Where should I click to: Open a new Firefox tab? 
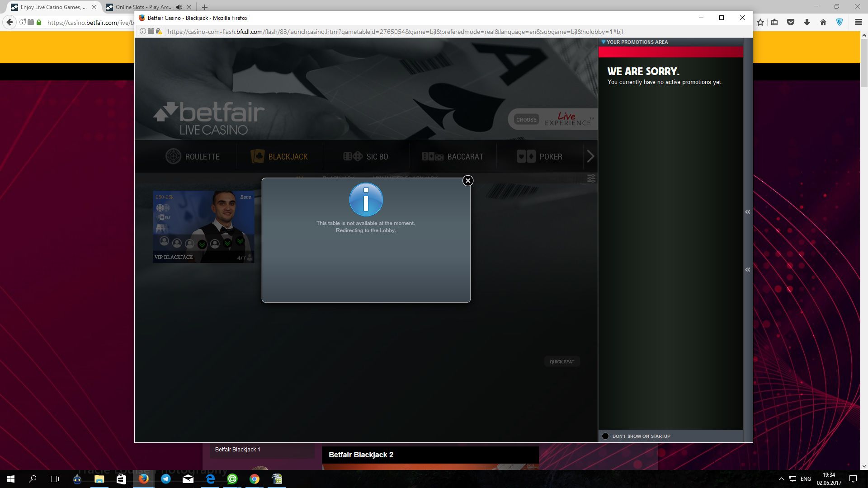205,7
